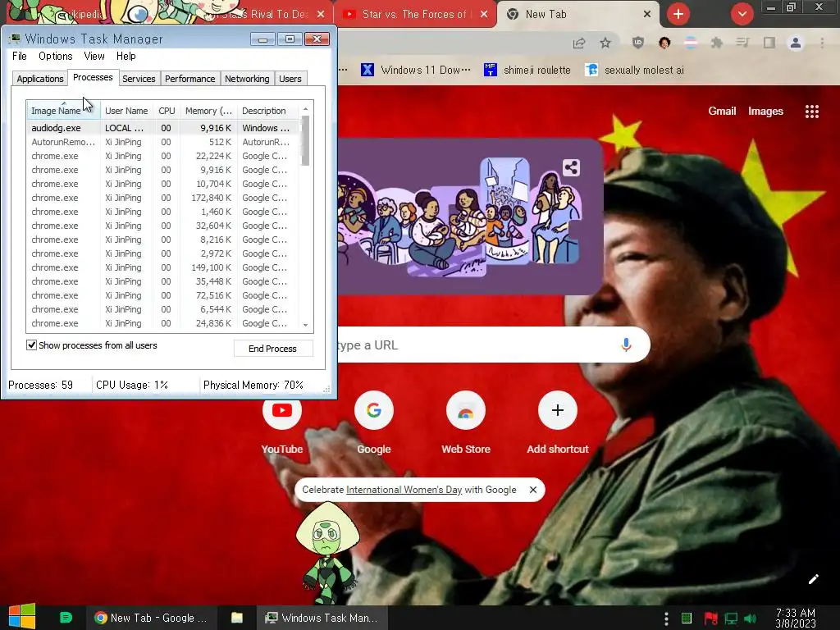
Task: Click the network tray icon
Action: pyautogui.click(x=731, y=619)
